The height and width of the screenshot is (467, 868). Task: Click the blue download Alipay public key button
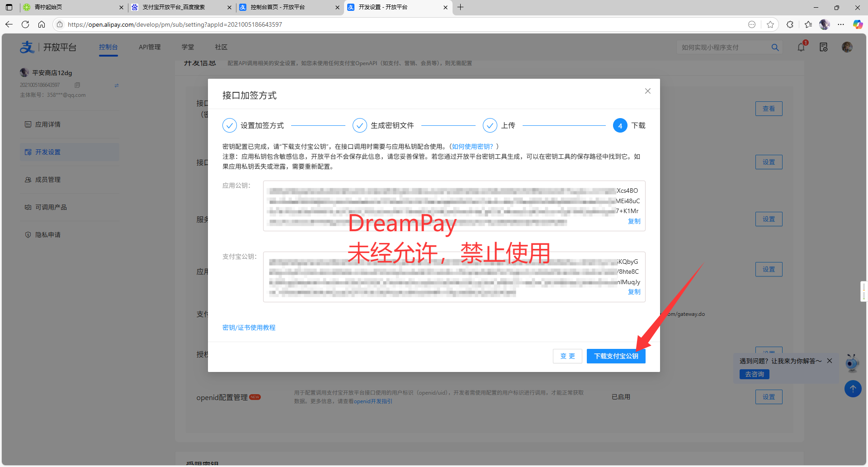616,356
